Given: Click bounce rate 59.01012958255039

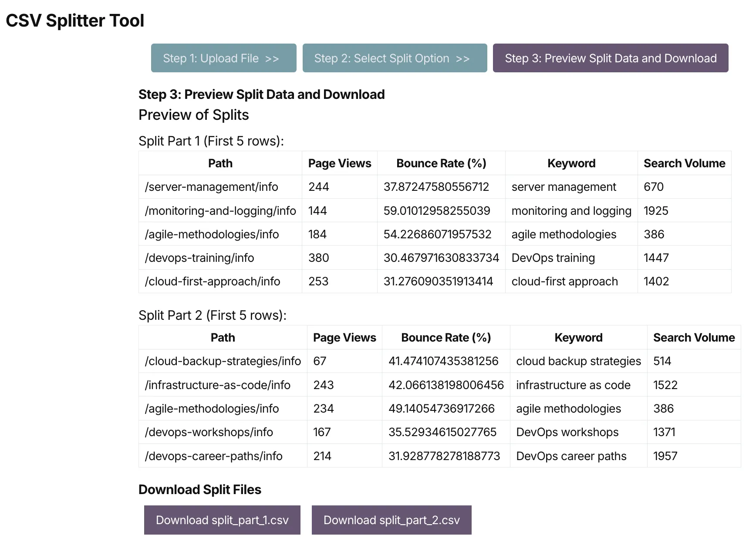Looking at the screenshot, I should [x=441, y=211].
